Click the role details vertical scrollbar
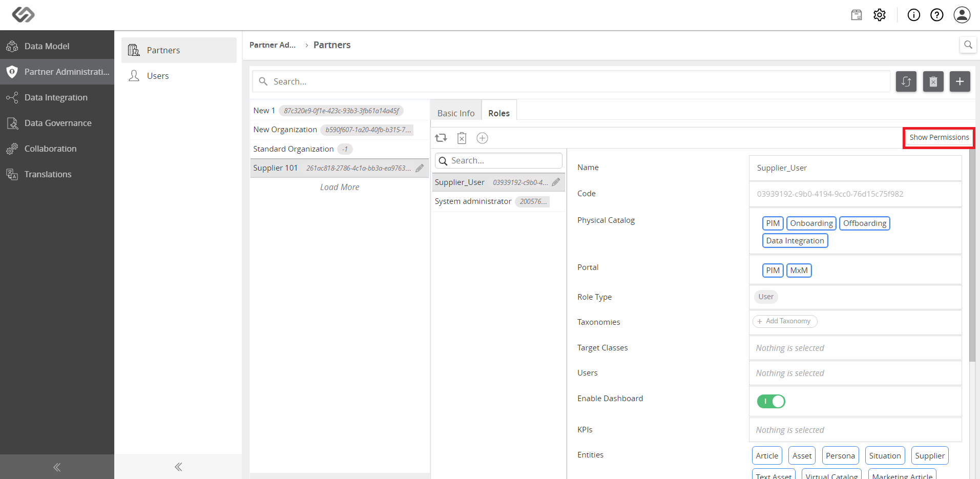The height and width of the screenshot is (479, 980). (972, 255)
